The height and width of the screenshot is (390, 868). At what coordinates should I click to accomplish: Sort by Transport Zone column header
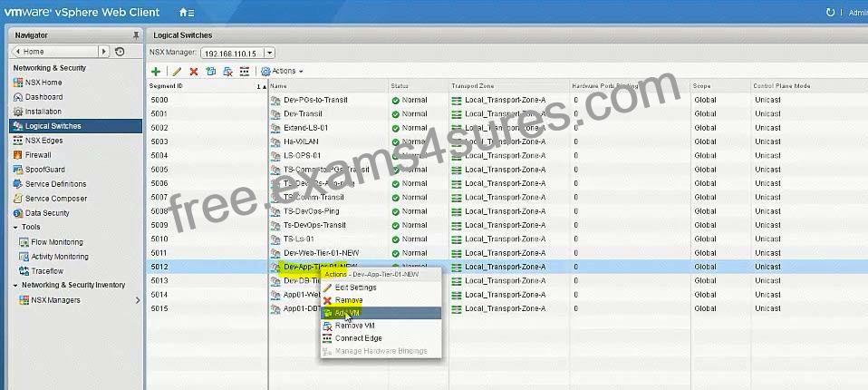pyautogui.click(x=509, y=86)
